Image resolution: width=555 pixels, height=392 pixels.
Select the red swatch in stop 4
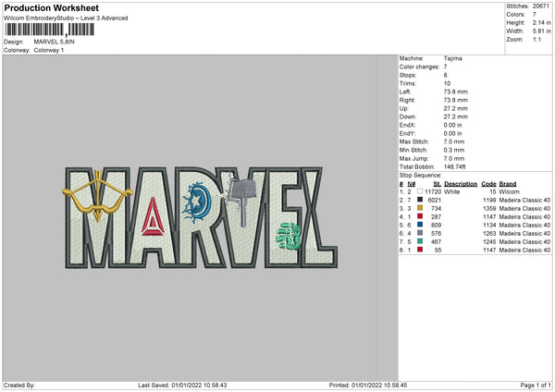click(420, 216)
